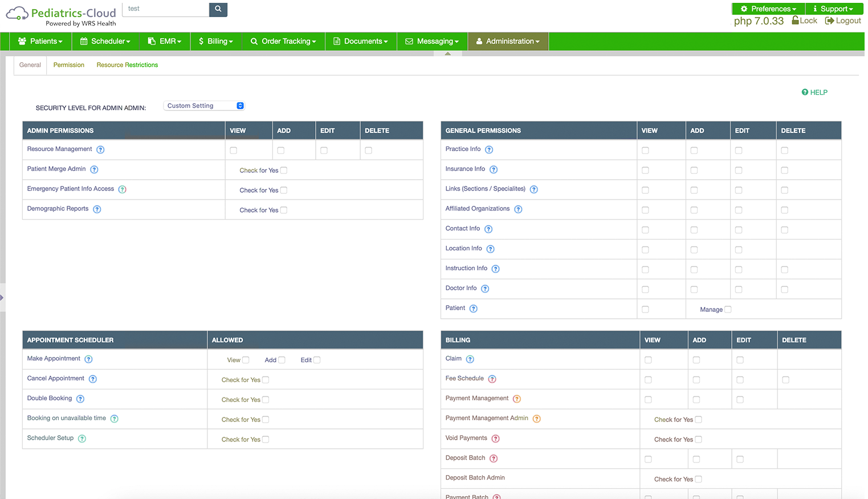The image size is (868, 499).
Task: Click the Void Payments help icon
Action: click(496, 438)
